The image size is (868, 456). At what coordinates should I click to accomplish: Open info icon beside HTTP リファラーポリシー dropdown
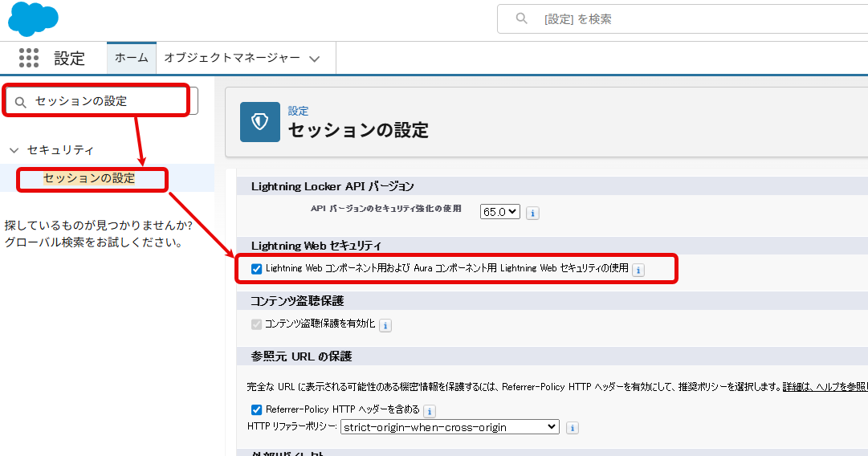coord(573,428)
